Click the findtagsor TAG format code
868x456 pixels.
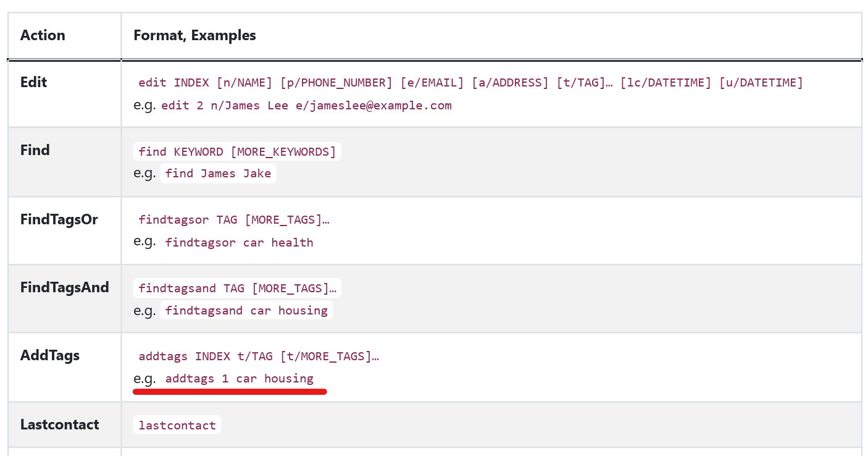(x=234, y=220)
